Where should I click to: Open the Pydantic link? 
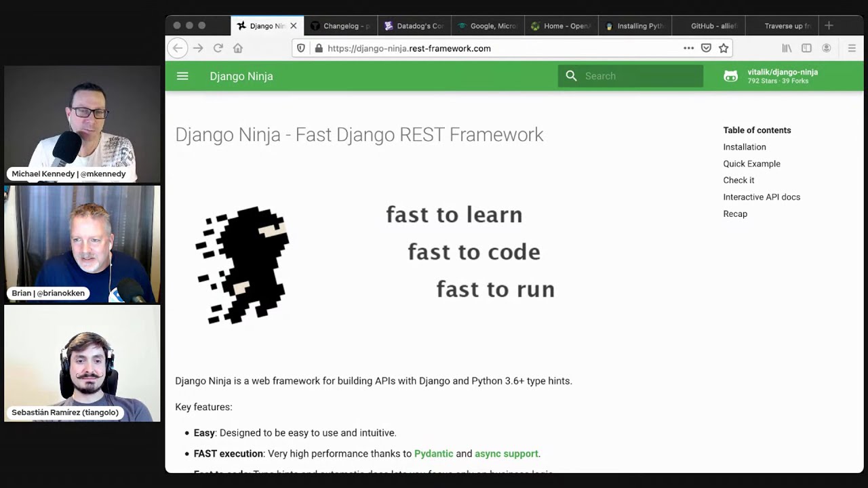433,453
